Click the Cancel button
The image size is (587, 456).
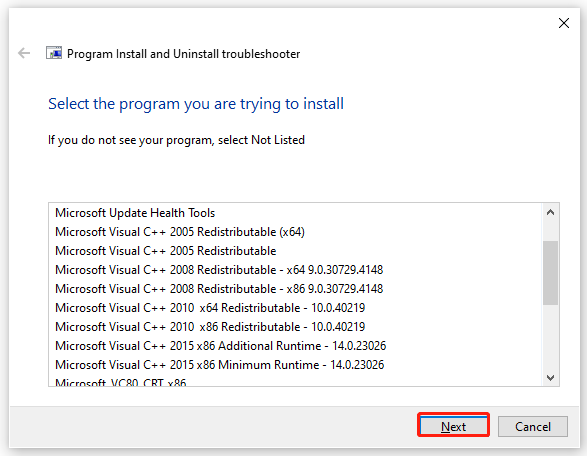click(x=533, y=426)
